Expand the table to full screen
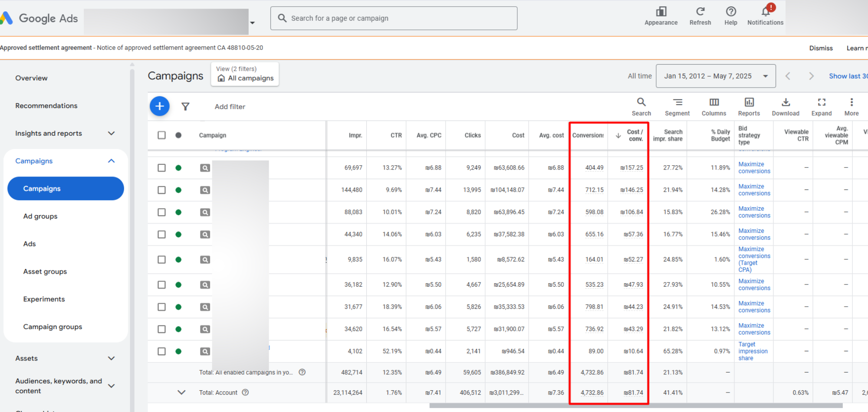Viewport: 868px width, 412px height. click(821, 107)
